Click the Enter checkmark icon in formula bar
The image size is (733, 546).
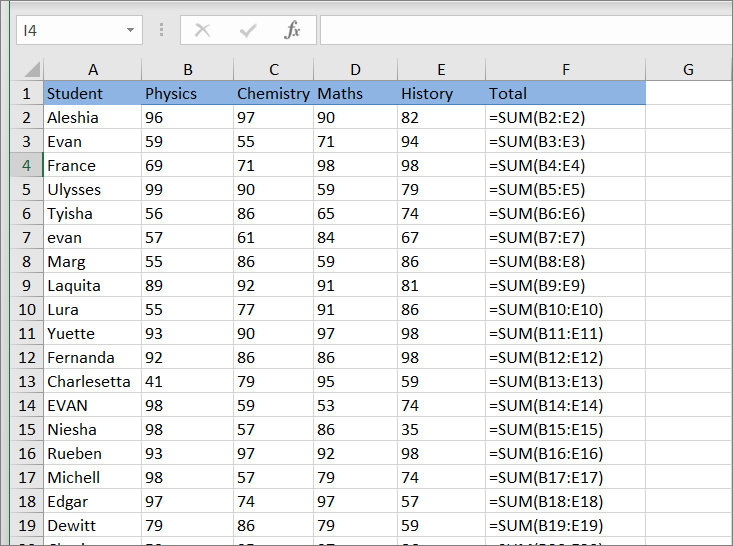click(x=248, y=30)
